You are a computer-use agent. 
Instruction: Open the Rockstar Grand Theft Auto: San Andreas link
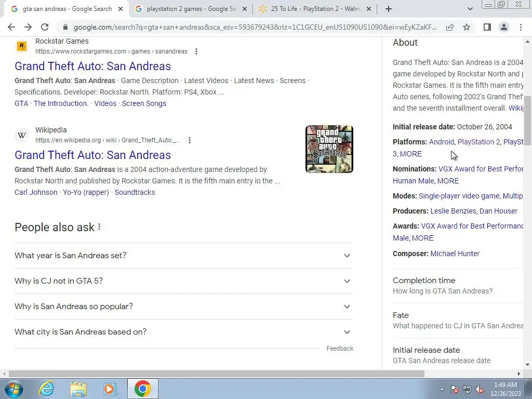coord(92,66)
